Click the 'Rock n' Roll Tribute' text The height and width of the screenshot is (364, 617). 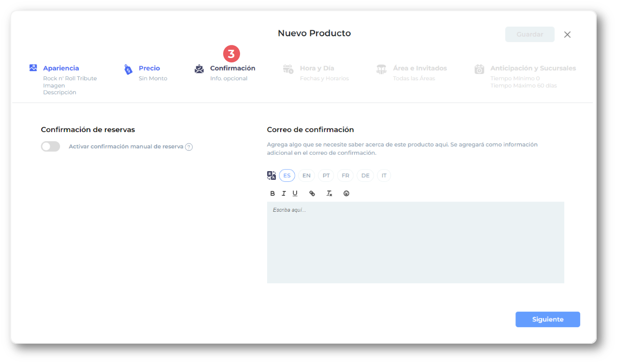70,78
